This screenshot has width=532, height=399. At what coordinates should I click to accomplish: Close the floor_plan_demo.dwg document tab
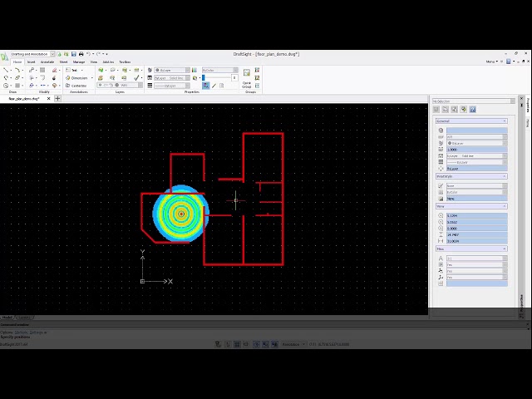(x=48, y=98)
